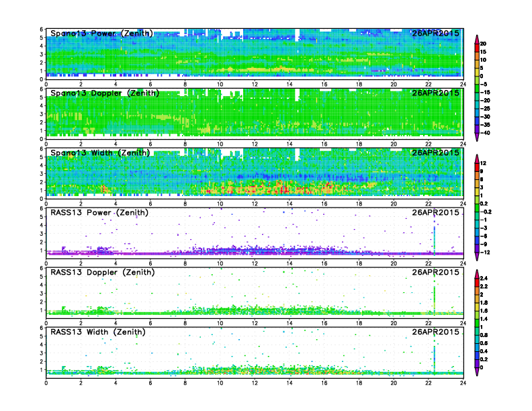Click height tick '3' on the Spano13 Power y-axis

(42, 54)
